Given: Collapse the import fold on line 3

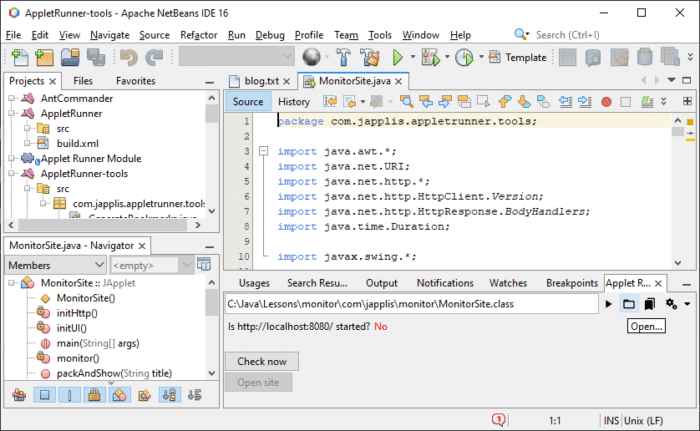Looking at the screenshot, I should [x=263, y=151].
